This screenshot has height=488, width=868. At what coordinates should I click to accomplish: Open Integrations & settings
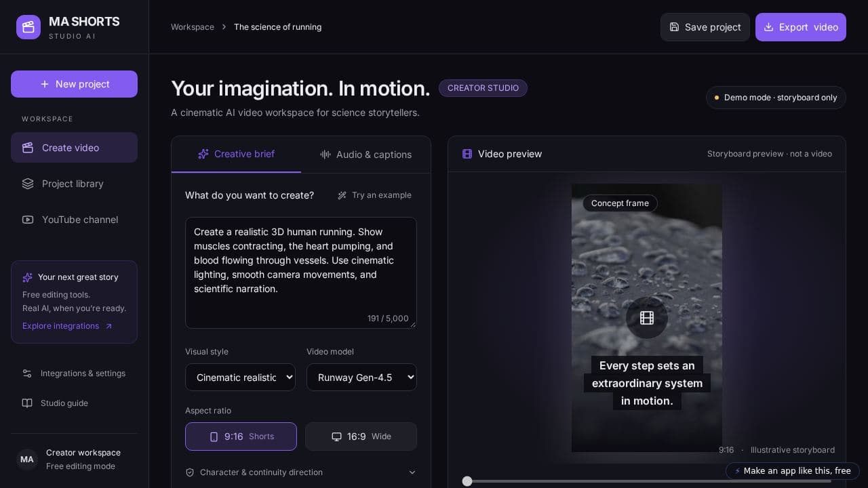point(74,373)
